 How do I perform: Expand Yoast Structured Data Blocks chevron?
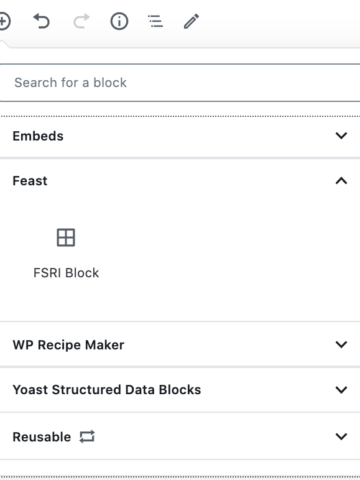341,390
